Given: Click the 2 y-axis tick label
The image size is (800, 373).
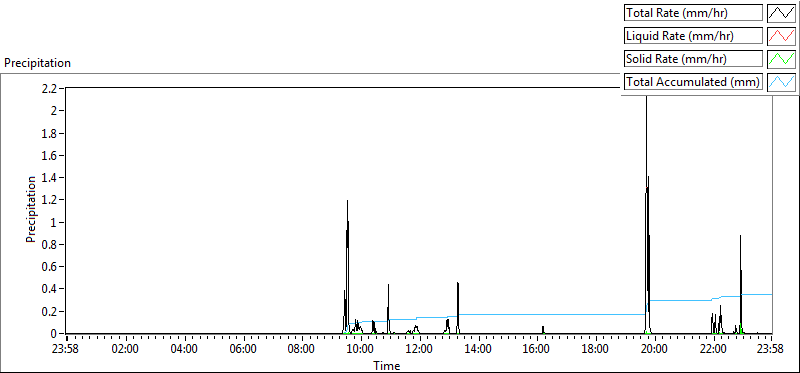Looking at the screenshot, I should click(x=54, y=111).
